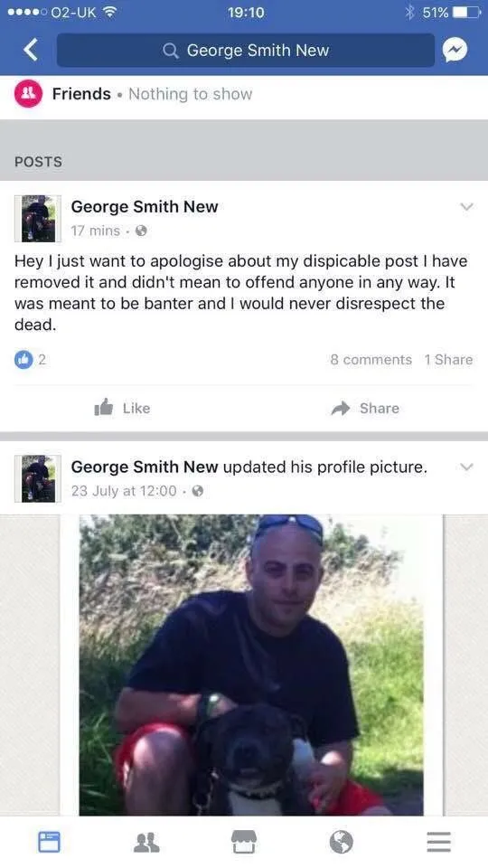Open Marketplace icon in bottom bar

pos(244,842)
